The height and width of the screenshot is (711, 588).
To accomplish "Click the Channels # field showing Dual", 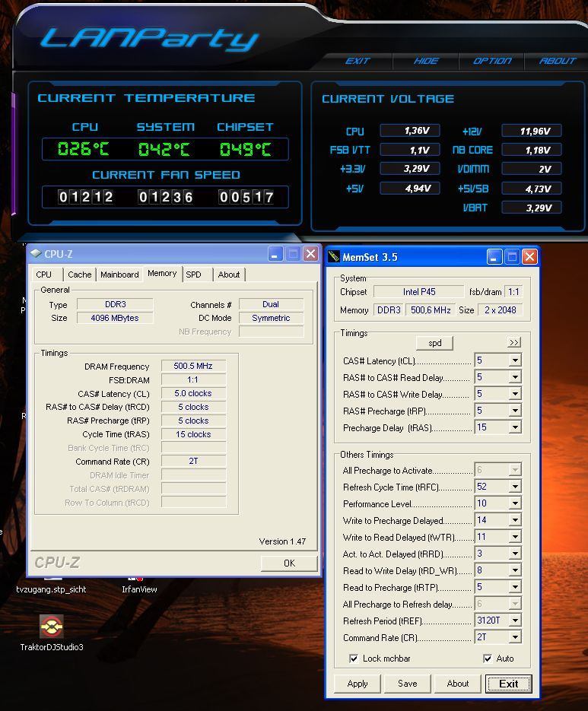I will pyautogui.click(x=271, y=304).
